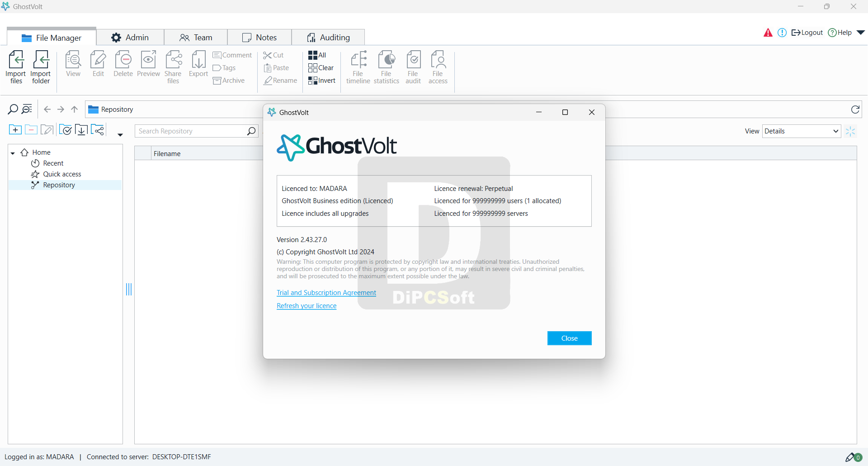Select the Edit file tool
The height and width of the screenshot is (466, 868).
(98, 64)
